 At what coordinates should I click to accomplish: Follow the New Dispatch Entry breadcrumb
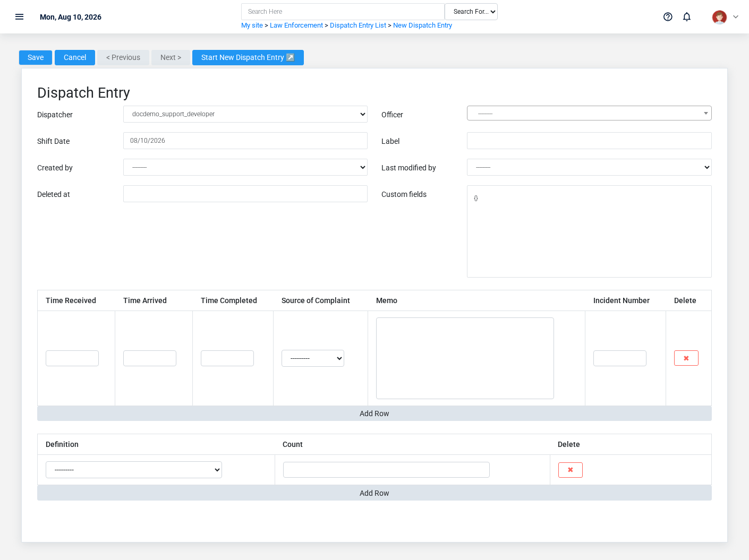pyautogui.click(x=422, y=25)
